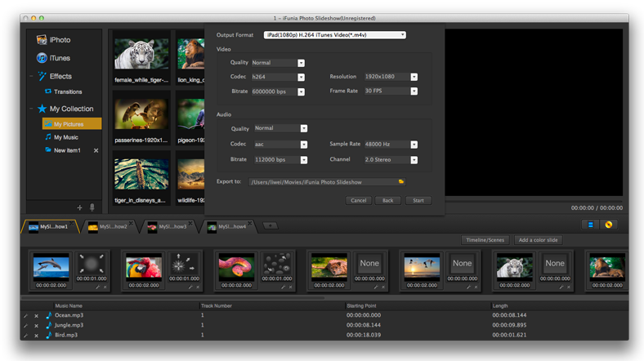
Task: Select the Effects wand icon
Action: click(42, 76)
